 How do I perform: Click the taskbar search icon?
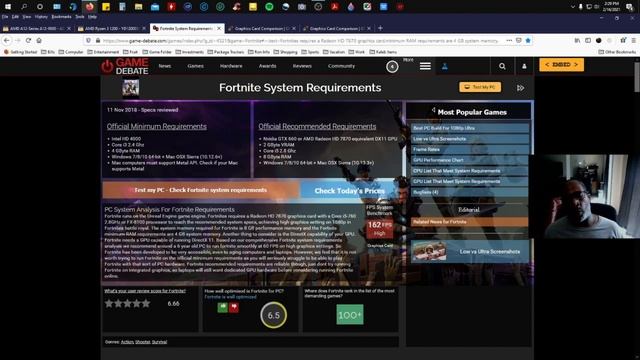(24, 7)
